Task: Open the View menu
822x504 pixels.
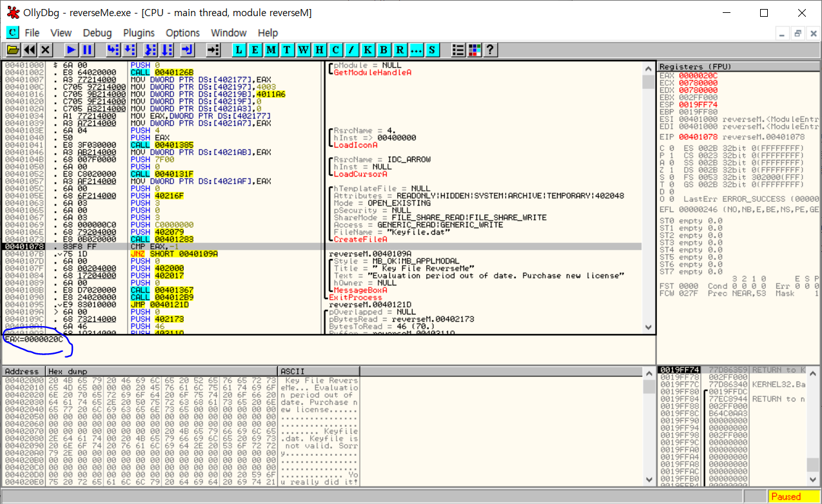Action: point(61,33)
